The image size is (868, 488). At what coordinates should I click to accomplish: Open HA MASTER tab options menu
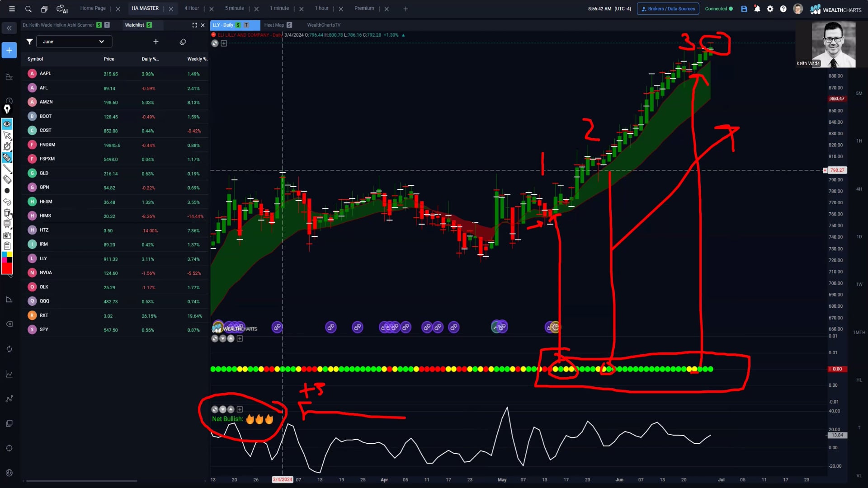coord(164,9)
